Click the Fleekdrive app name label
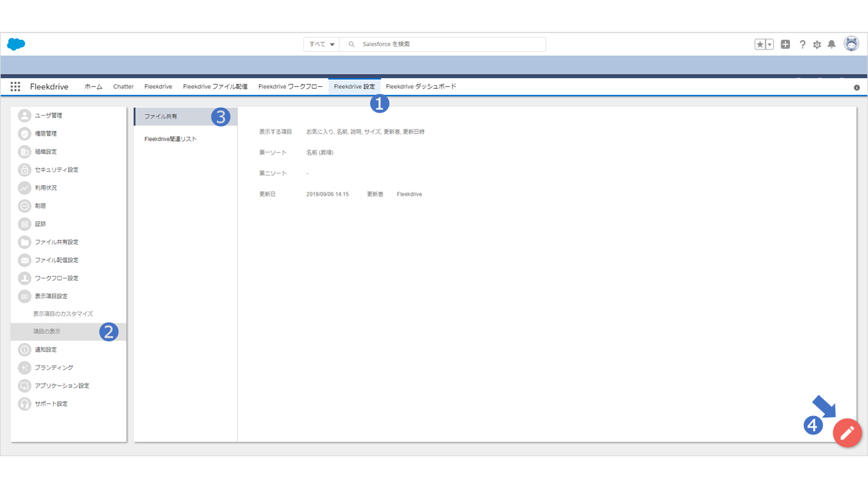Image resolution: width=868 pixels, height=488 pixels. 49,87
